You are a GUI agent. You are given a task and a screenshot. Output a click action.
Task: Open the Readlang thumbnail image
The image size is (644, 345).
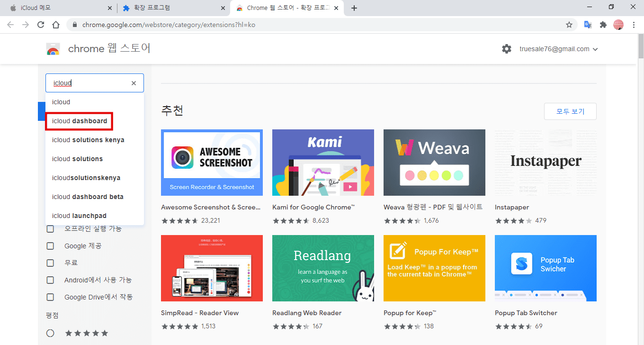pyautogui.click(x=323, y=268)
